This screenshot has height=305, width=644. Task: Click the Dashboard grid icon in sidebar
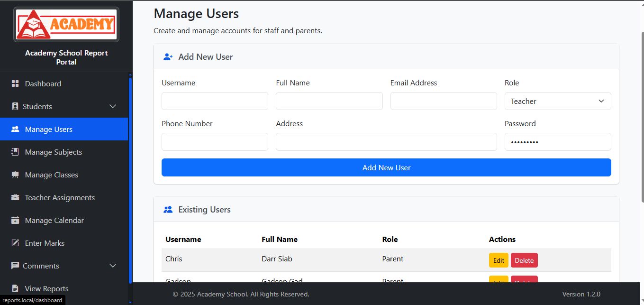click(15, 83)
